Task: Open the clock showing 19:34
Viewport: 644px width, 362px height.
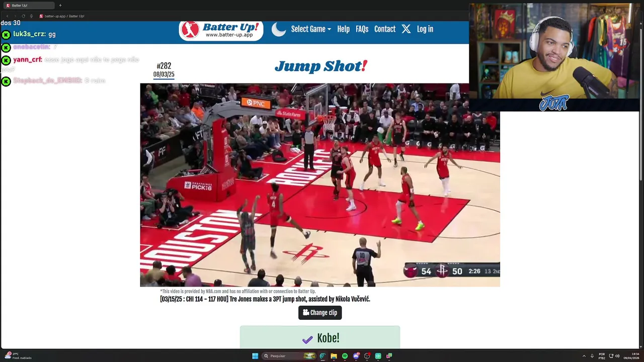Action: click(x=631, y=356)
